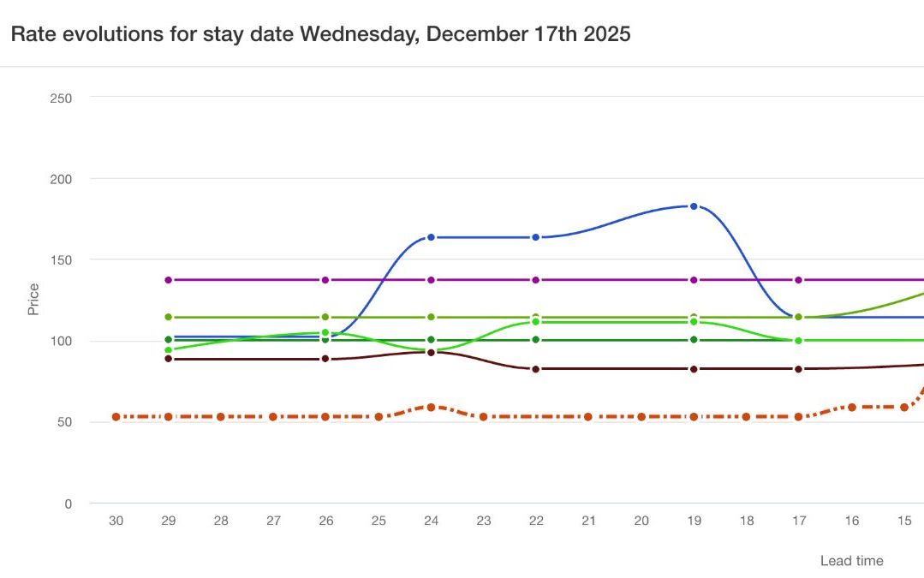Select the olive-green data point at lead time 24
This screenshot has width=924, height=578.
(431, 318)
